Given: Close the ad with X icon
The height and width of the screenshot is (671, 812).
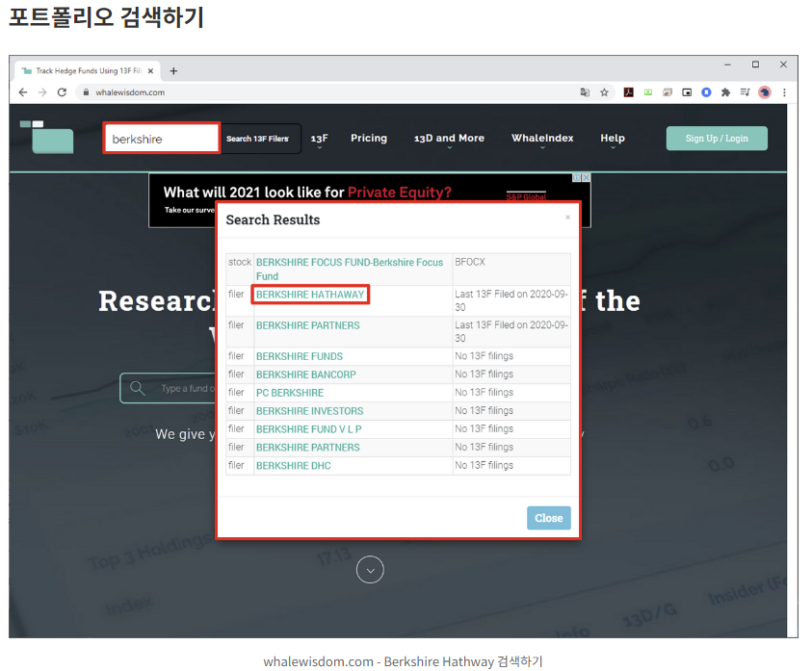Looking at the screenshot, I should (x=587, y=177).
